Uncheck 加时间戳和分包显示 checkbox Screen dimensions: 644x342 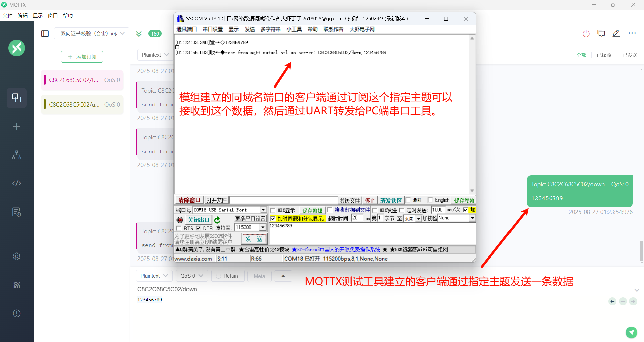(x=273, y=219)
